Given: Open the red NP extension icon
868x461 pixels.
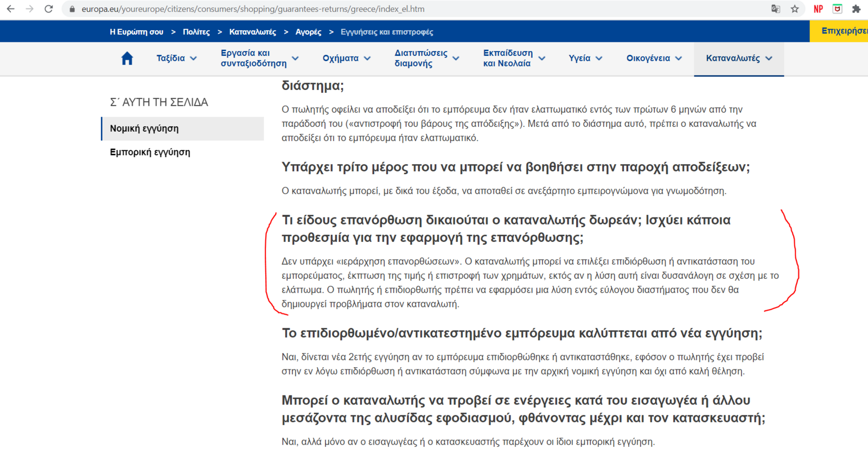Looking at the screenshot, I should pyautogui.click(x=818, y=9).
